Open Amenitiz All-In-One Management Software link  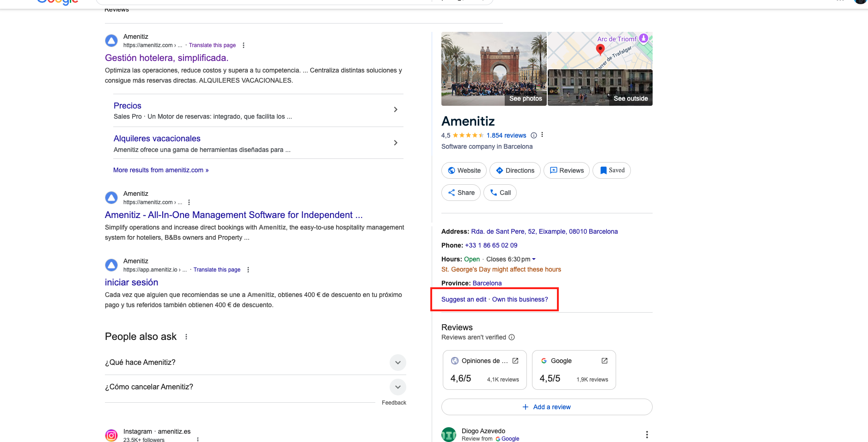233,215
